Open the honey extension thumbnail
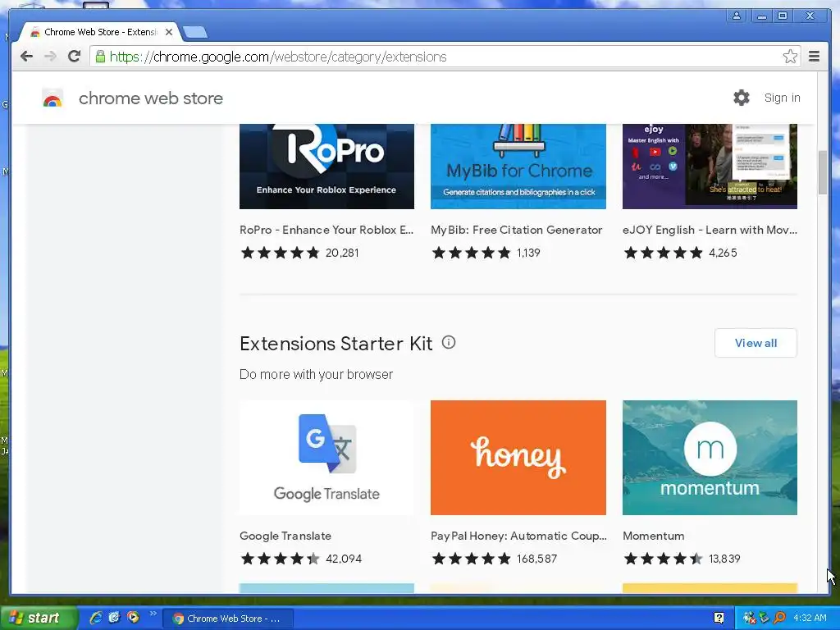840x630 pixels. 518,458
